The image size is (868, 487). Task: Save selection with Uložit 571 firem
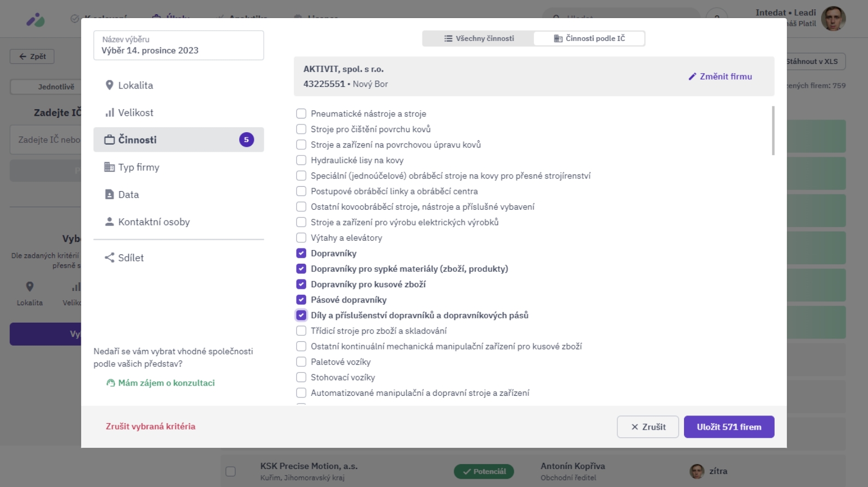pyautogui.click(x=729, y=427)
